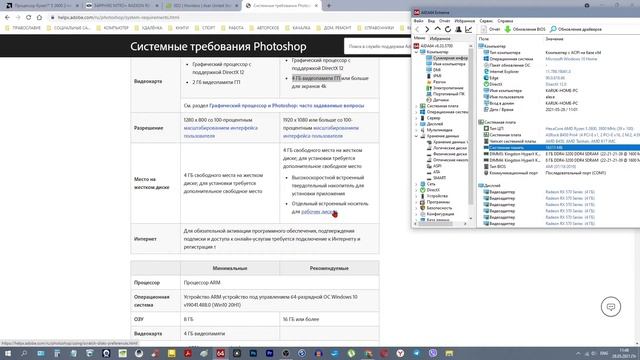The image size is (640, 360).
Task: Select Электропитание in the tree
Action: (x=444, y=88)
